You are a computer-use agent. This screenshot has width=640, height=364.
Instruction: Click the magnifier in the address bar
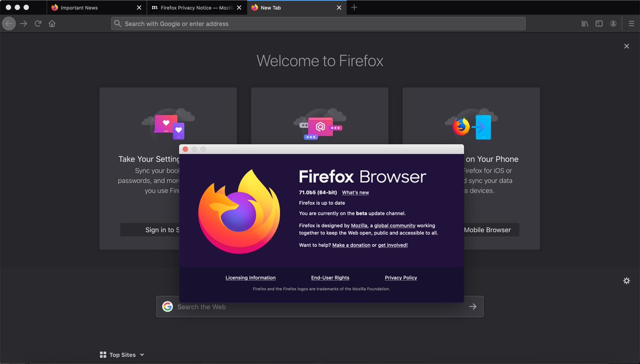click(x=118, y=23)
